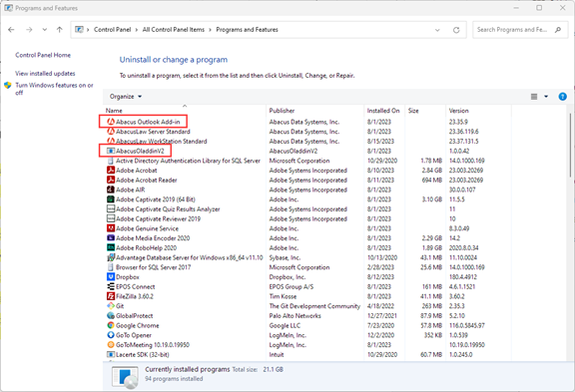Viewport: 575px width, 392px height.
Task: Click the Adobe AIR icon
Action: pyautogui.click(x=111, y=190)
